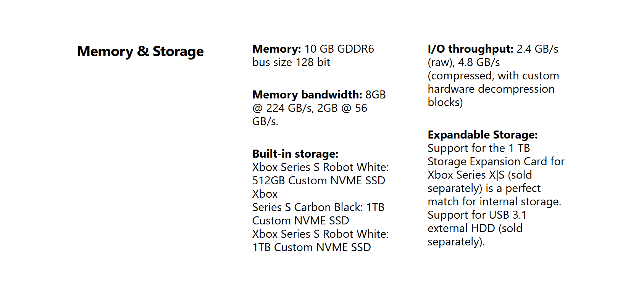Click the Series S Carbon Black: 1TB line

318,207
